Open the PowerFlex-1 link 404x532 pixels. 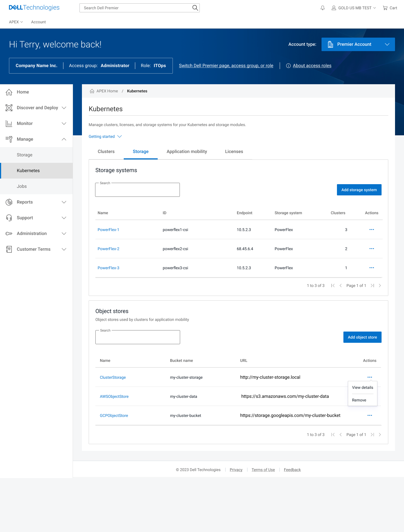[x=108, y=230]
